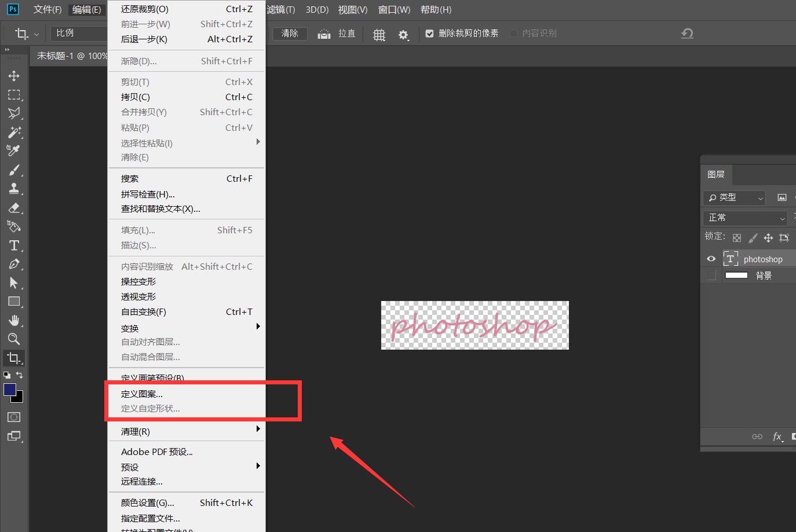Reset default foreground and background colors
The width and height of the screenshot is (796, 532).
(7, 375)
